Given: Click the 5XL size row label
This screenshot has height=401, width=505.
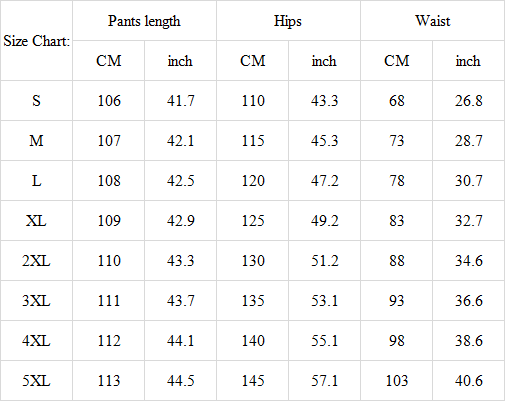Looking at the screenshot, I should 36,380.
